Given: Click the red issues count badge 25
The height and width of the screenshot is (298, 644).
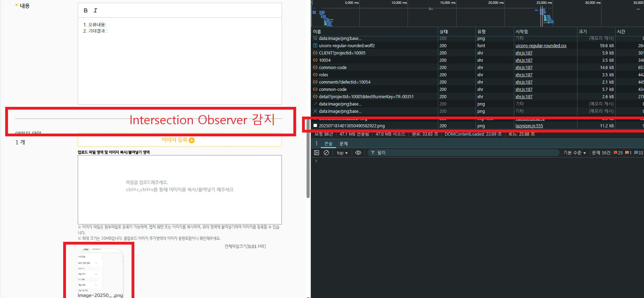Looking at the screenshot, I should (x=618, y=153).
